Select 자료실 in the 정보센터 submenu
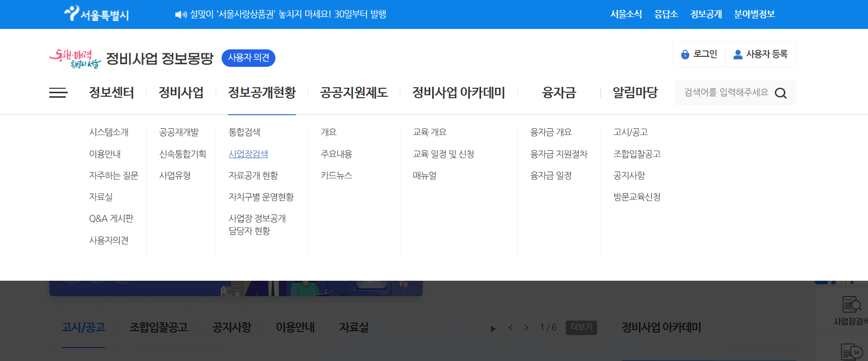The image size is (868, 361). [x=101, y=197]
